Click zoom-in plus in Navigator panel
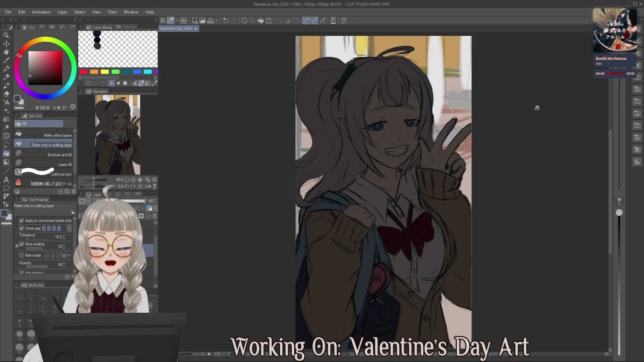 (133, 179)
